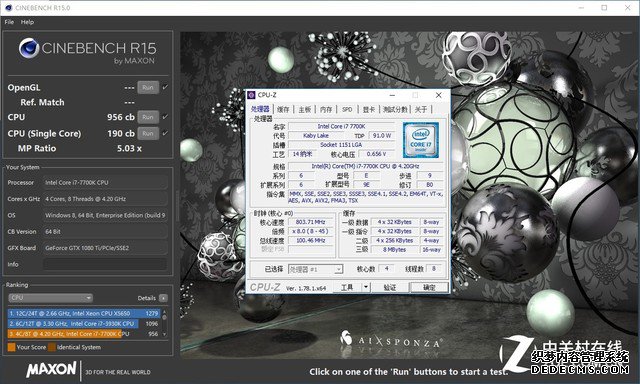The height and width of the screenshot is (384, 640).
Task: Select ranking row Intel Core i7-5930K
Action: point(84,324)
